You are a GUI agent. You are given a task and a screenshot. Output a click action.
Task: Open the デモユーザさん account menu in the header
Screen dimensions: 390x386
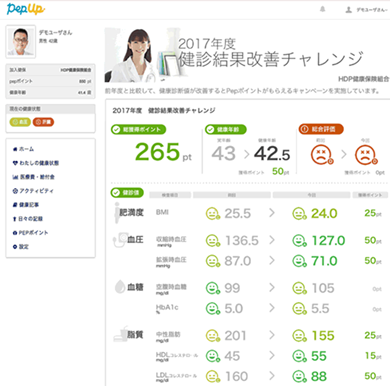[x=367, y=10]
